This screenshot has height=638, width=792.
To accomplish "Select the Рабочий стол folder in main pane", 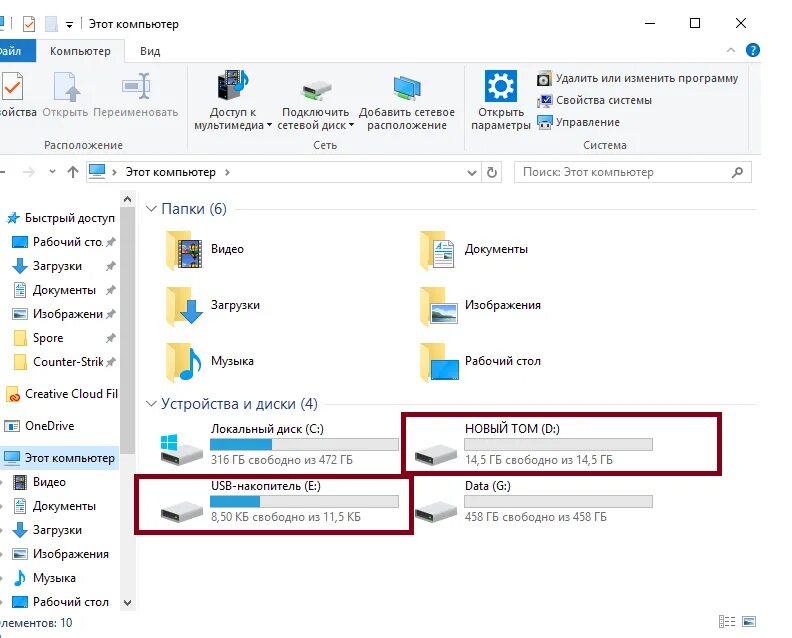I will (481, 361).
